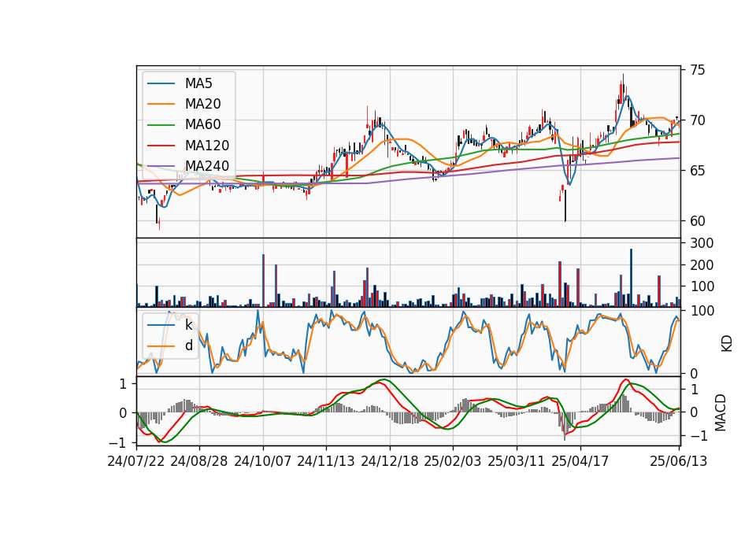Click the 25/02/03 date axis label
This screenshot has width=756, height=543.
[x=453, y=461]
